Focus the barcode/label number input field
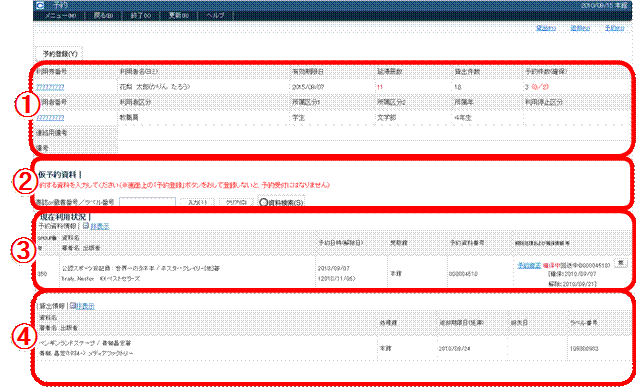636x388 pixels. coord(147,202)
